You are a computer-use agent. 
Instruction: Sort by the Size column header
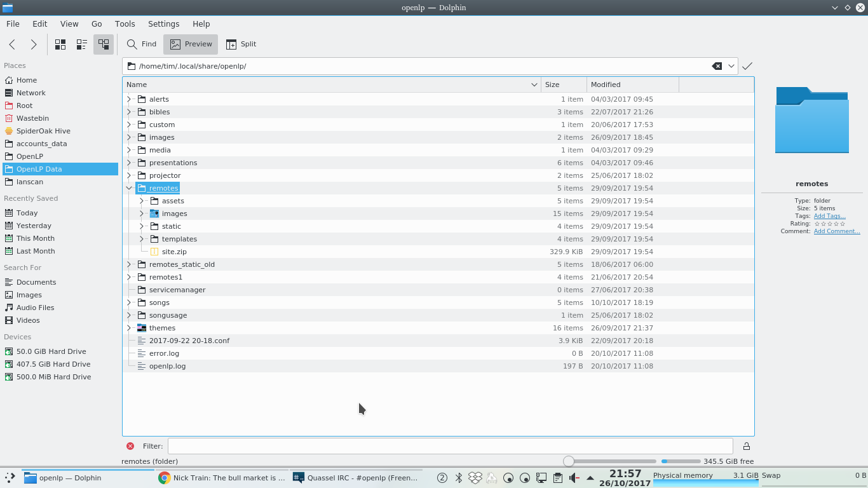[564, 85]
